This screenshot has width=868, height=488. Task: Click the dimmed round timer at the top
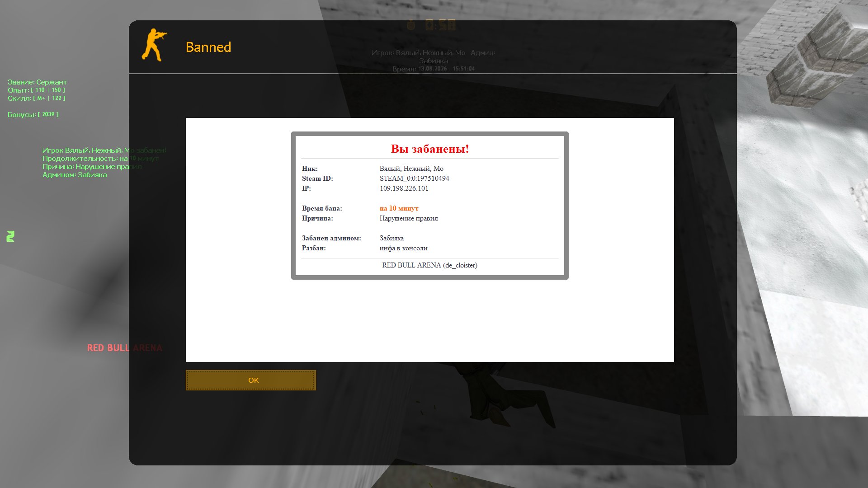pyautogui.click(x=431, y=25)
